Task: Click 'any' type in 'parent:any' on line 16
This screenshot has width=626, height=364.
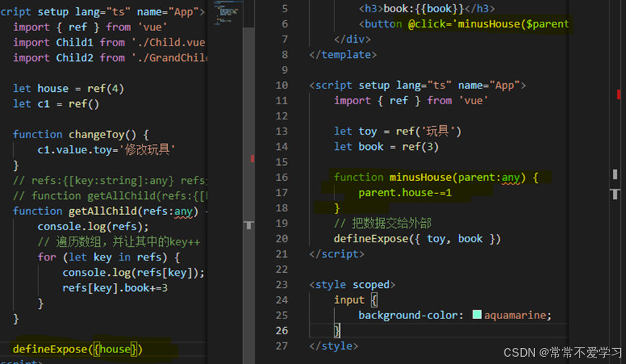Action: (x=511, y=177)
